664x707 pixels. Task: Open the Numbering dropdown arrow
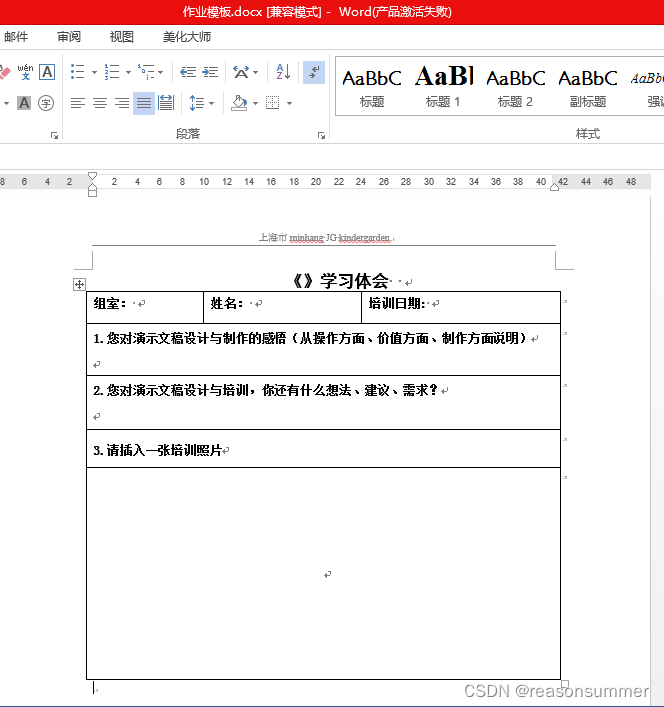pos(128,72)
